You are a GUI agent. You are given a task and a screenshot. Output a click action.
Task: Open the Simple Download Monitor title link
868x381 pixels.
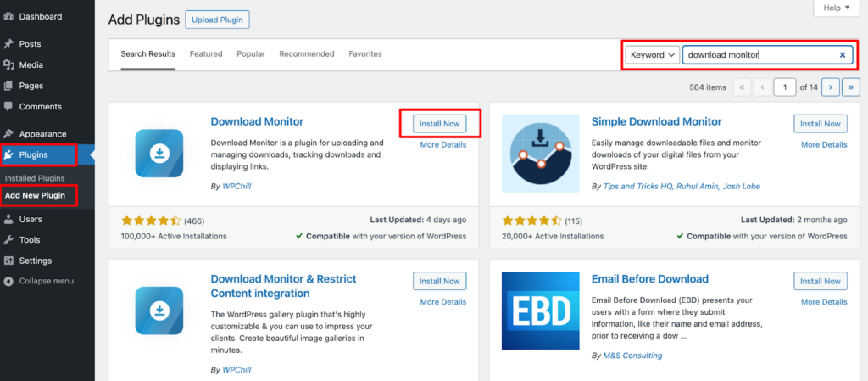point(657,121)
